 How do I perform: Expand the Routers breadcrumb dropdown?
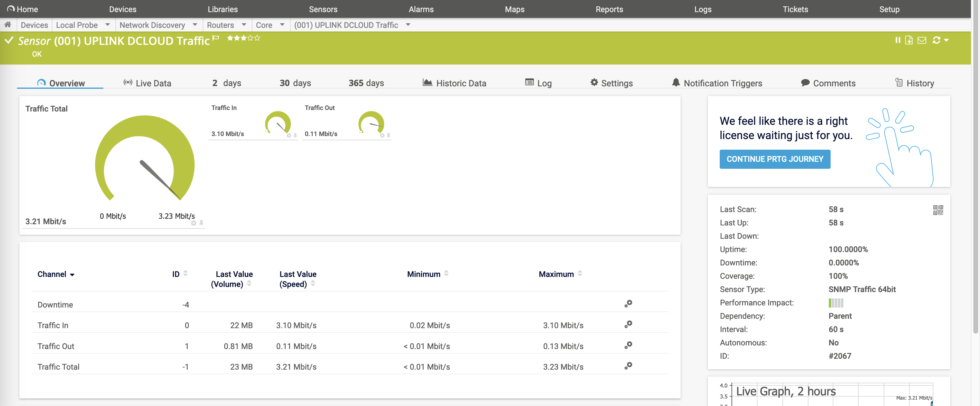coord(244,25)
